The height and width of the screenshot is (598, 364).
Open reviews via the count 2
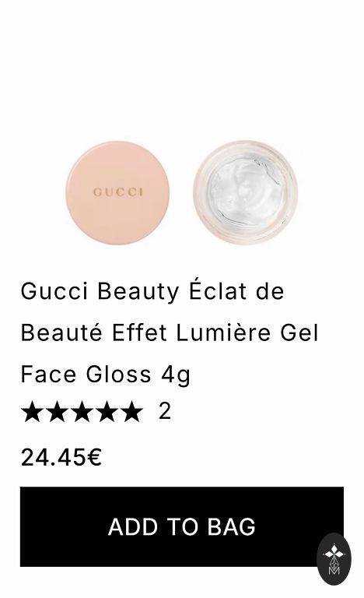click(165, 411)
